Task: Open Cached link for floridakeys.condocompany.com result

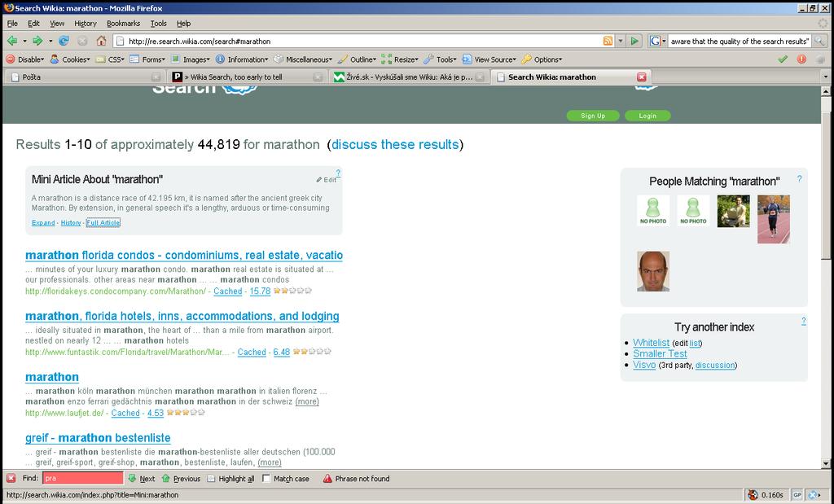Action: point(228,291)
